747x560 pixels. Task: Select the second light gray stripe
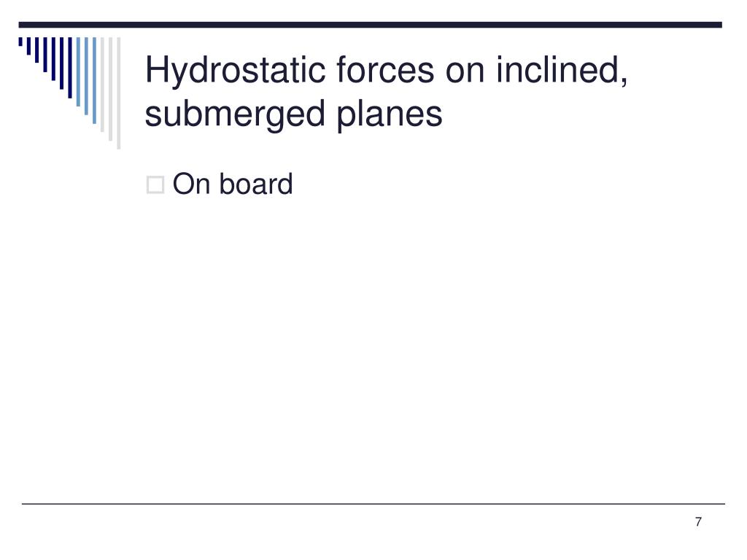point(111,89)
